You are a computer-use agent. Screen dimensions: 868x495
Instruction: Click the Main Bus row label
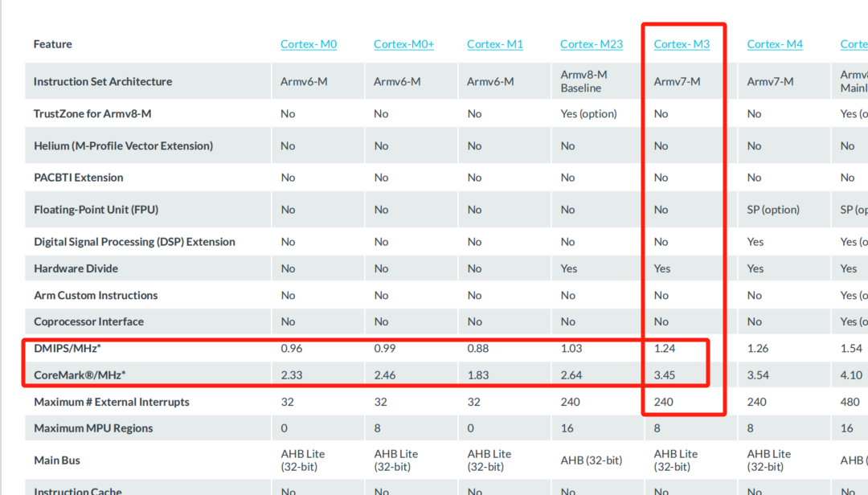[57, 460]
